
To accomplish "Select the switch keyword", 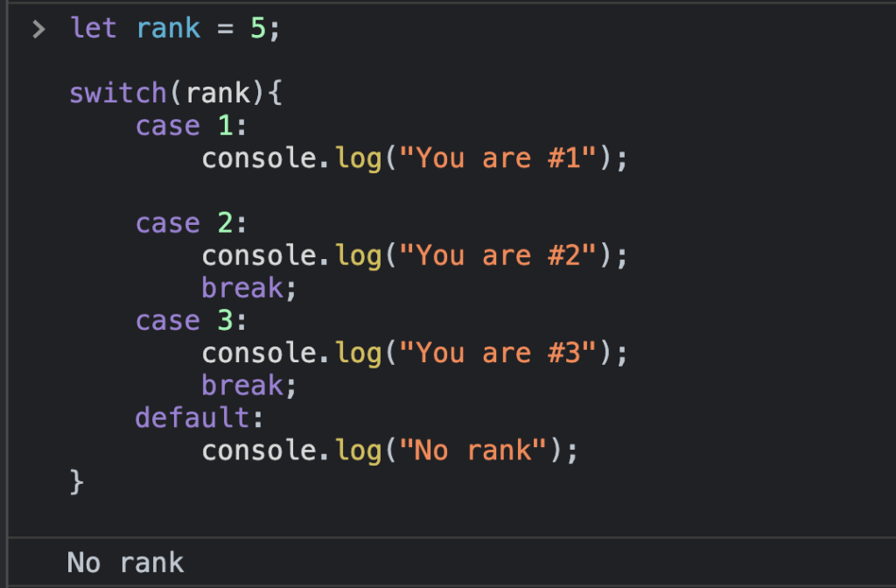I will click(117, 93).
